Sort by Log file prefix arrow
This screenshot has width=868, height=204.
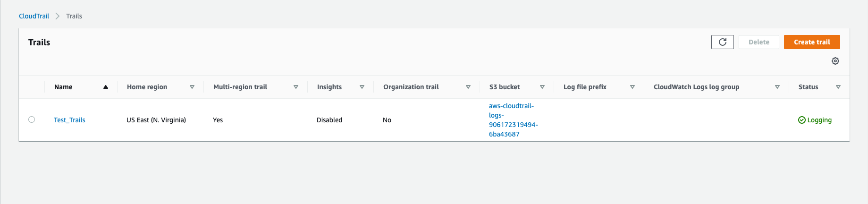point(632,87)
